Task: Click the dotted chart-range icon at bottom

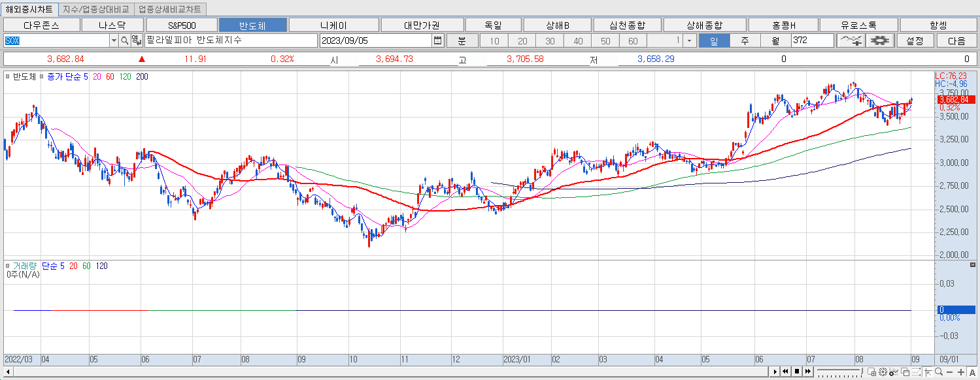Action: [x=917, y=372]
